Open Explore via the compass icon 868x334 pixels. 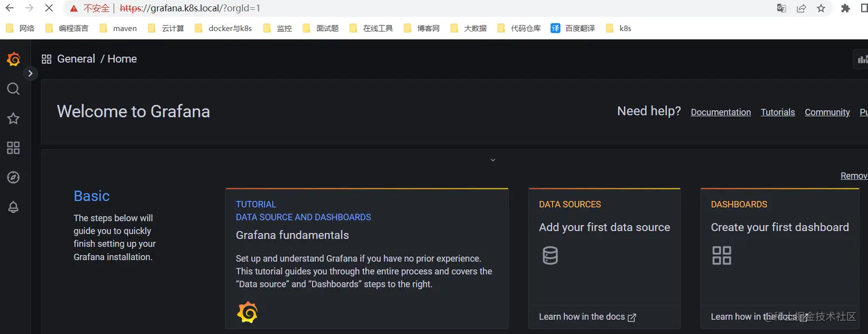[x=13, y=177]
